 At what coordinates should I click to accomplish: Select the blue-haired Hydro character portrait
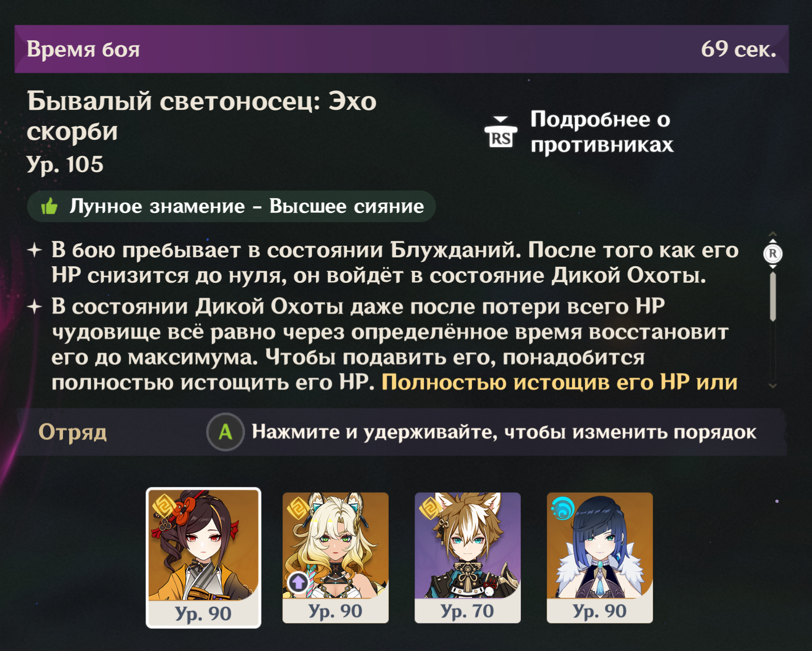[x=600, y=558]
